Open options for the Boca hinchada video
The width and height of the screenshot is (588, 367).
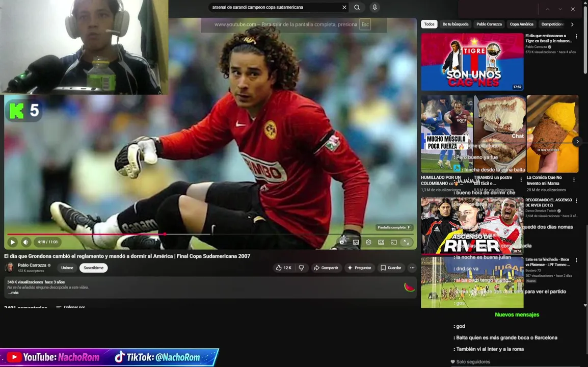(576, 260)
